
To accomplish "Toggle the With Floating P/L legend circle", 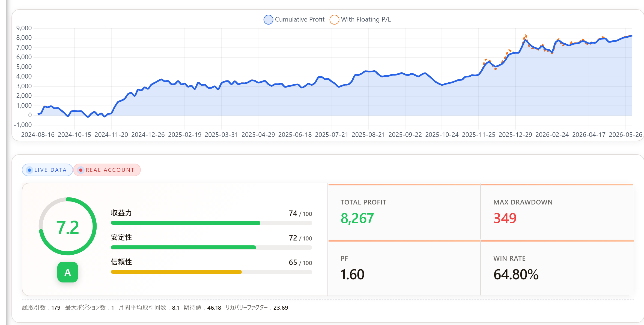I will click(x=334, y=20).
